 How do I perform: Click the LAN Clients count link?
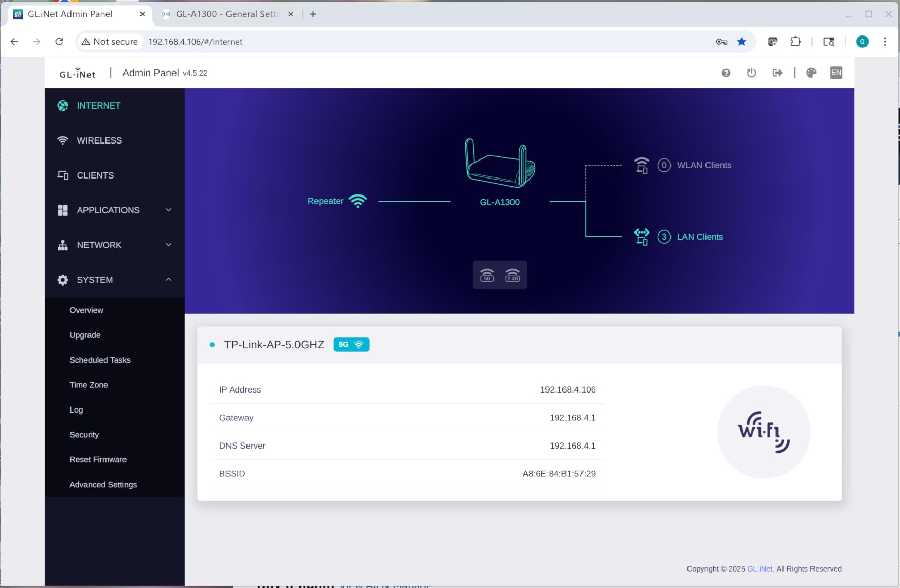[x=664, y=237]
